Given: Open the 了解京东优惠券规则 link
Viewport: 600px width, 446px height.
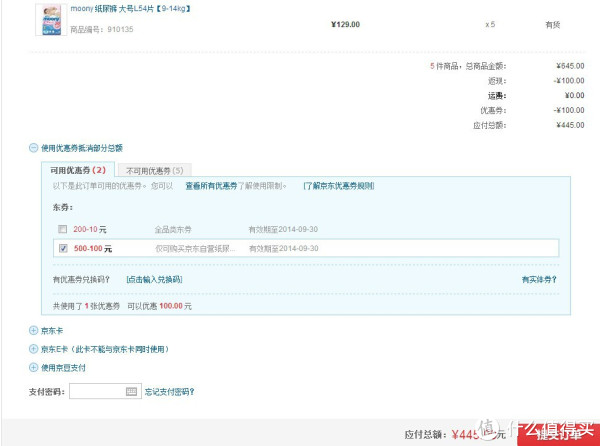Looking at the screenshot, I should (339, 186).
